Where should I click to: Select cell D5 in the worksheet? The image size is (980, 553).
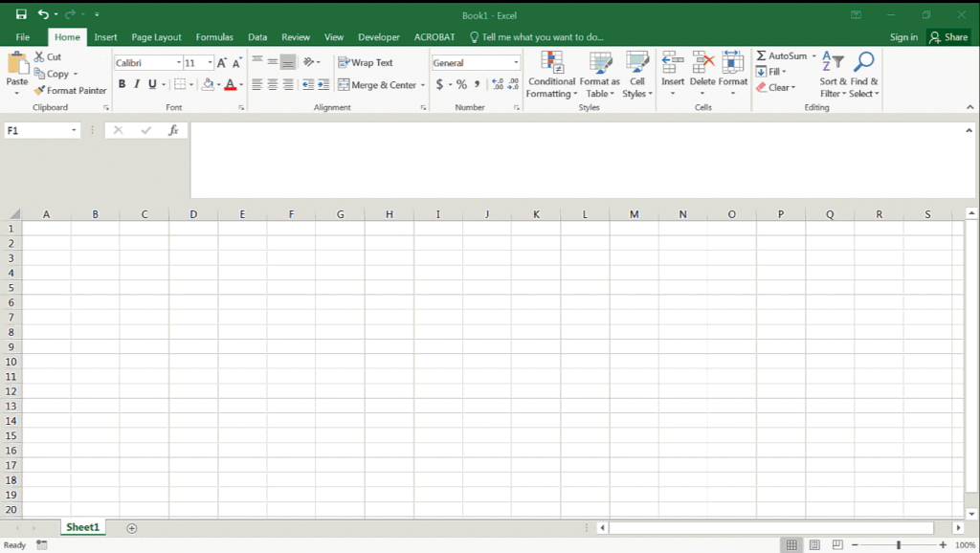pos(193,287)
